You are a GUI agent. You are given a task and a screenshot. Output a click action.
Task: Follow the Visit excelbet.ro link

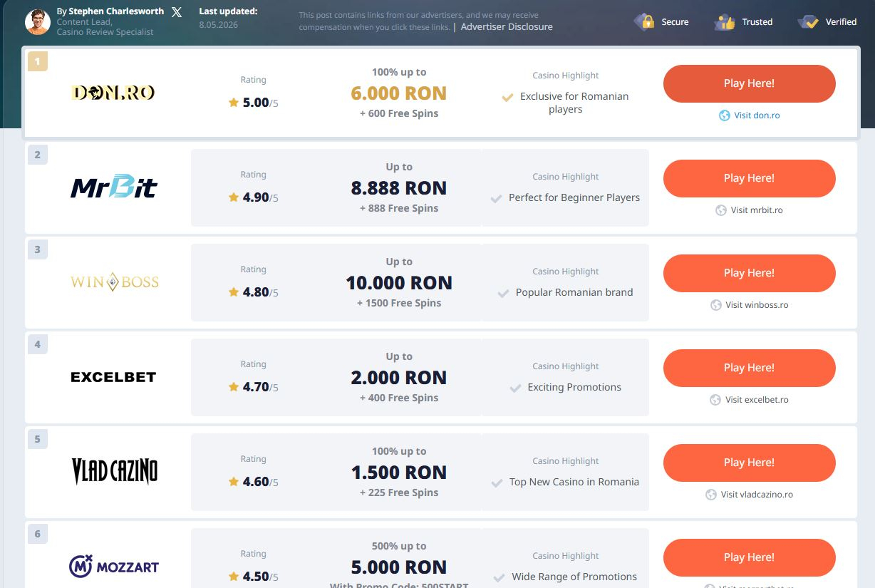757,400
